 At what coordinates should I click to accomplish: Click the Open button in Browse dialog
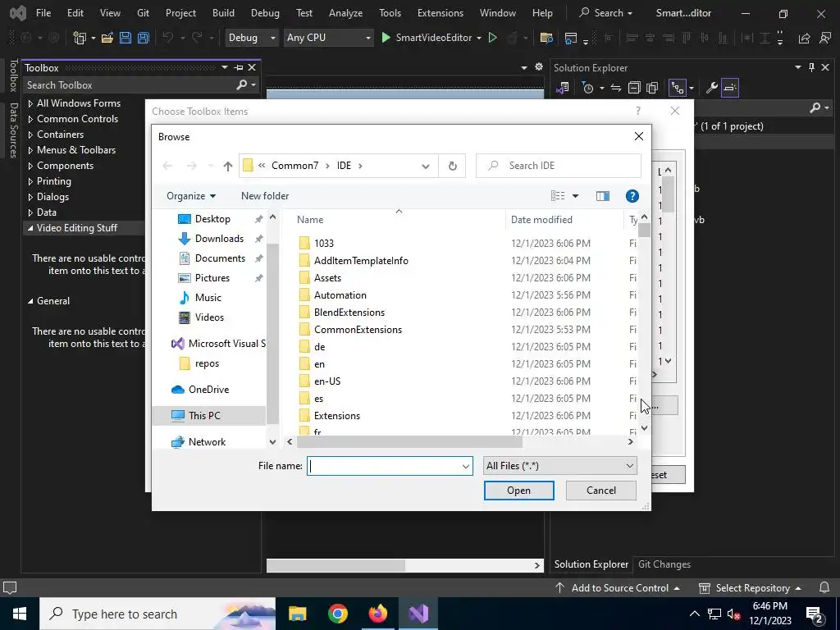point(518,491)
